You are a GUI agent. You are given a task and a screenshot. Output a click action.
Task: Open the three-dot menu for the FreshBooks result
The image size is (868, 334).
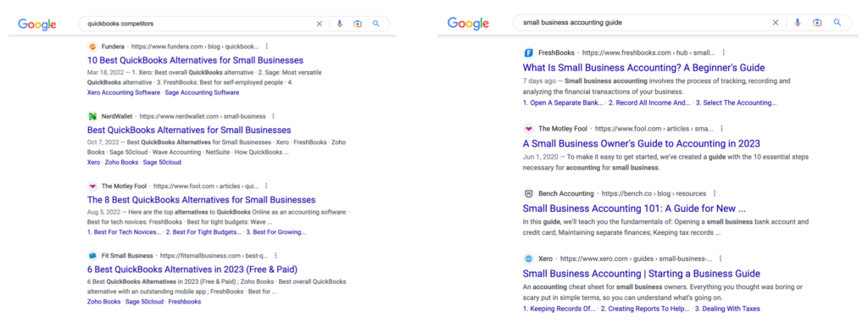tap(723, 53)
